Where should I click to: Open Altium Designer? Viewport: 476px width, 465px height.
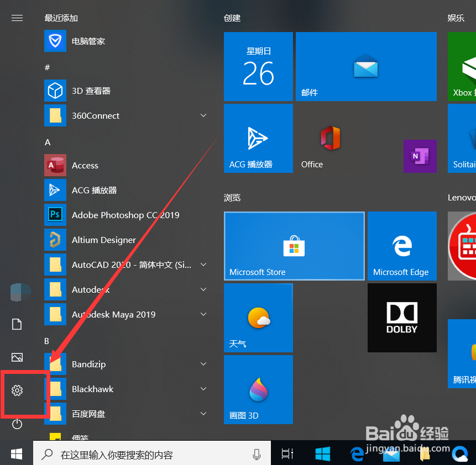click(126, 240)
